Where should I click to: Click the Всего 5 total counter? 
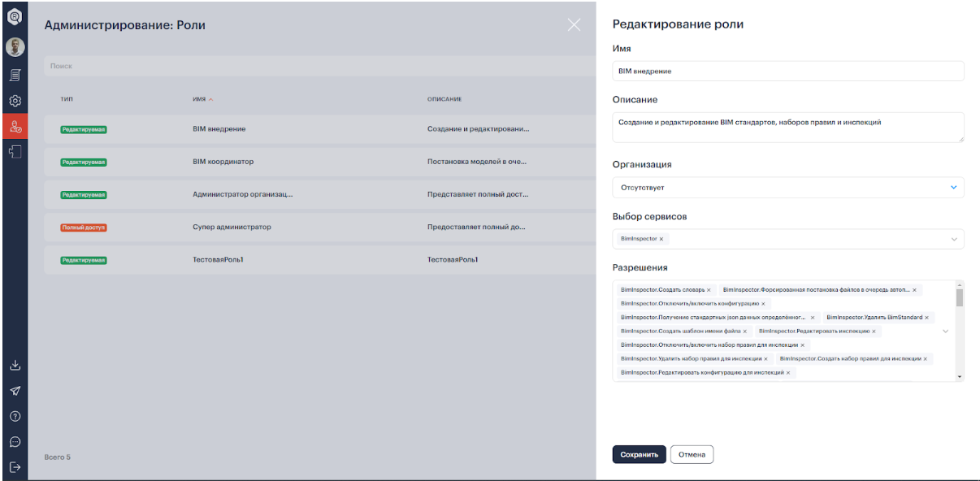[x=57, y=457]
